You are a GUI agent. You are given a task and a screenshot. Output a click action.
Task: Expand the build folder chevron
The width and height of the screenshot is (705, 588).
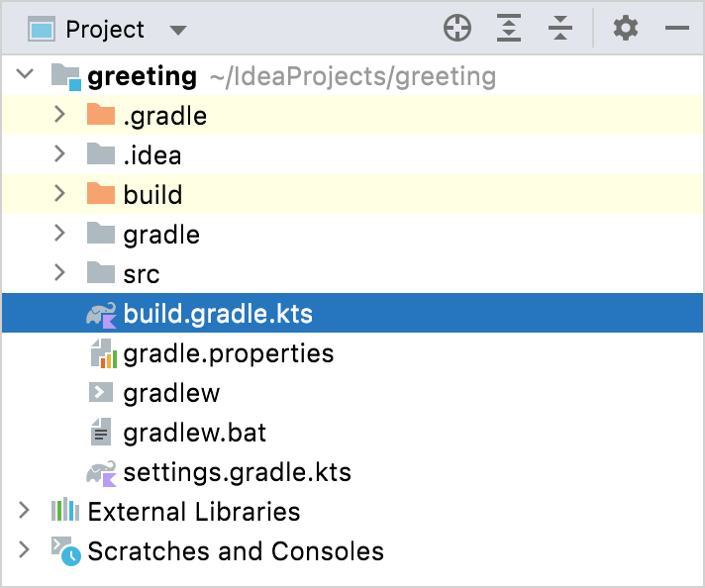pos(59,193)
